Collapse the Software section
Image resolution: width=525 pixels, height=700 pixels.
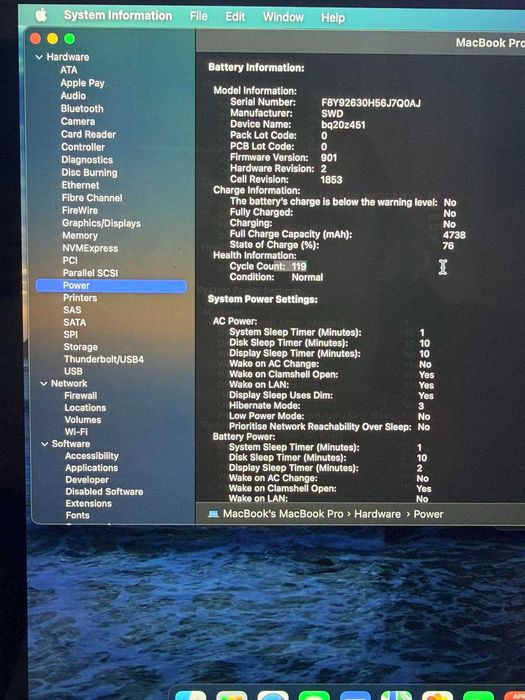pyautogui.click(x=45, y=444)
